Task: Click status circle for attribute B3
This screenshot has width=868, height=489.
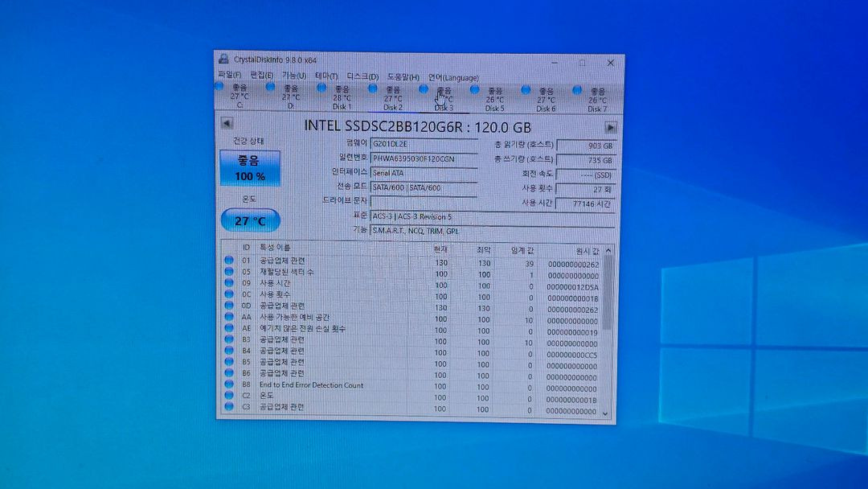Action: [x=228, y=339]
